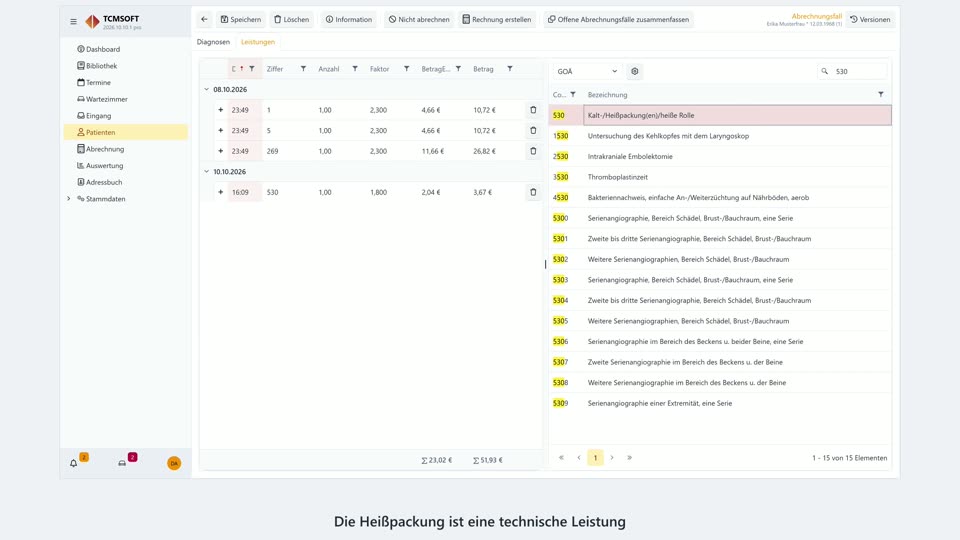Collapse the 08.10.2026 date group

(x=206, y=89)
